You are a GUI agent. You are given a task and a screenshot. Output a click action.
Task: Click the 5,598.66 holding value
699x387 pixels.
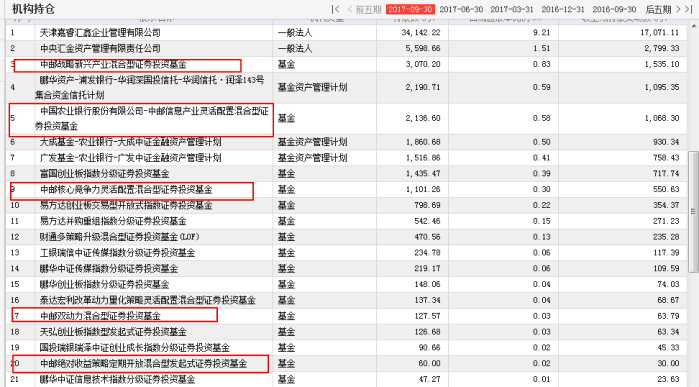(x=423, y=48)
